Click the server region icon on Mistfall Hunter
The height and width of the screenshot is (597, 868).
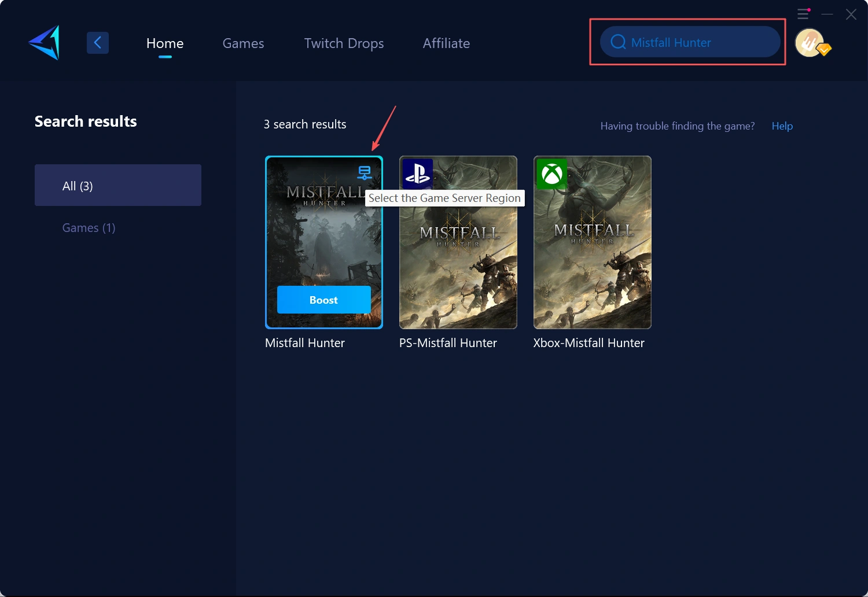coord(365,172)
